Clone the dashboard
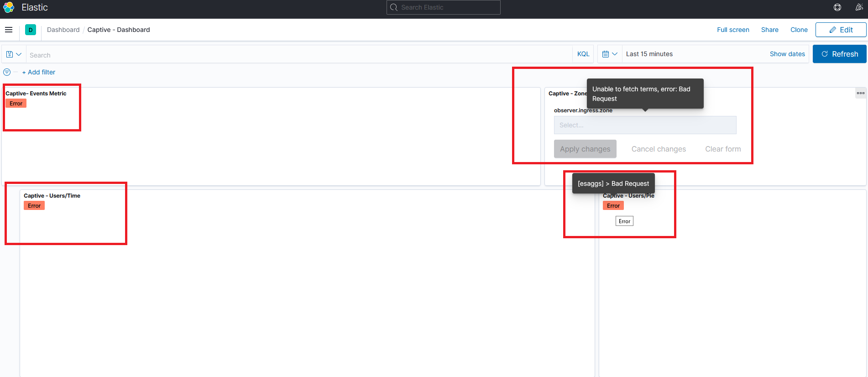 799,30
